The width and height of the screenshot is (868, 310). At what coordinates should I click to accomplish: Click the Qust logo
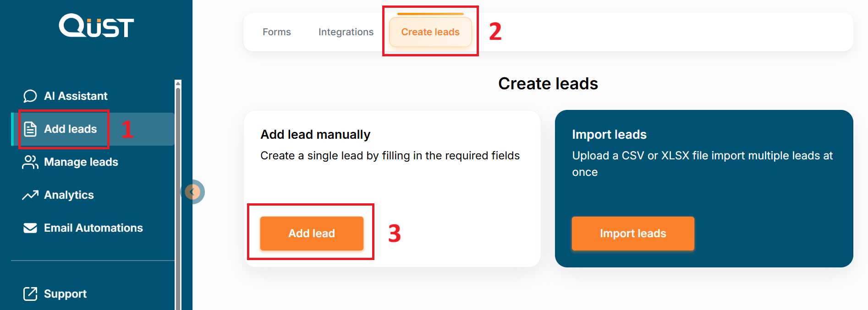pos(96,26)
